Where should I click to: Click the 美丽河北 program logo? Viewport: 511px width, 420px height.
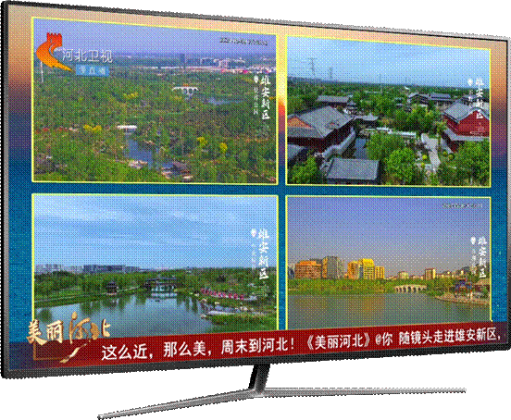[x=69, y=332]
